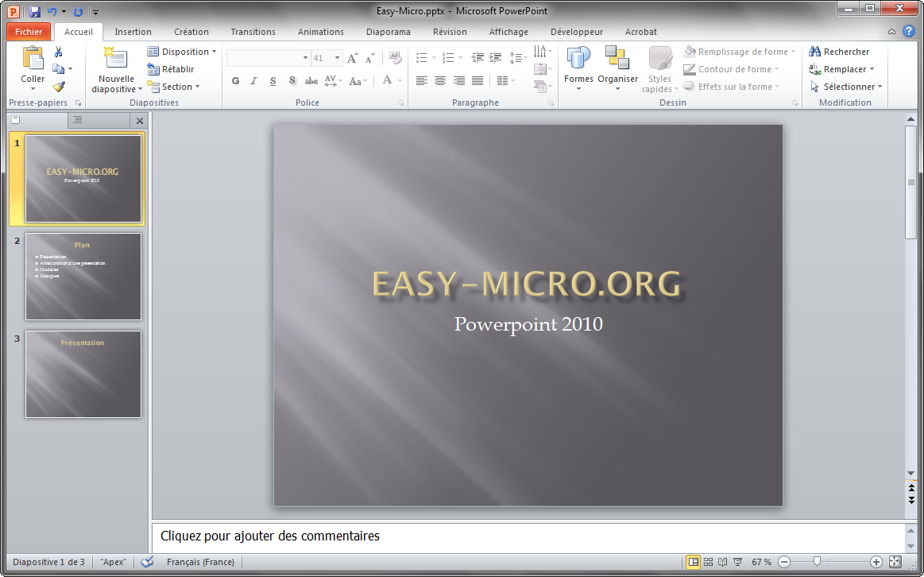Open the Fichier tab
The width and height of the screenshot is (924, 577).
[29, 32]
